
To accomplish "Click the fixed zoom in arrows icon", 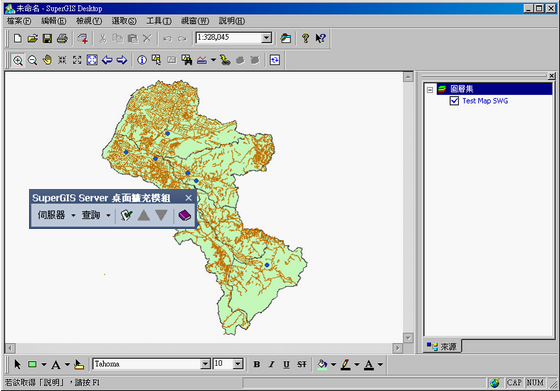I will click(62, 60).
